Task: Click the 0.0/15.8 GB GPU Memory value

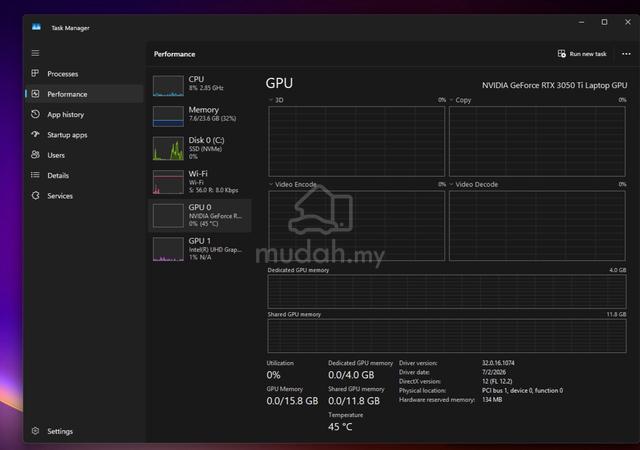Action: (292, 401)
